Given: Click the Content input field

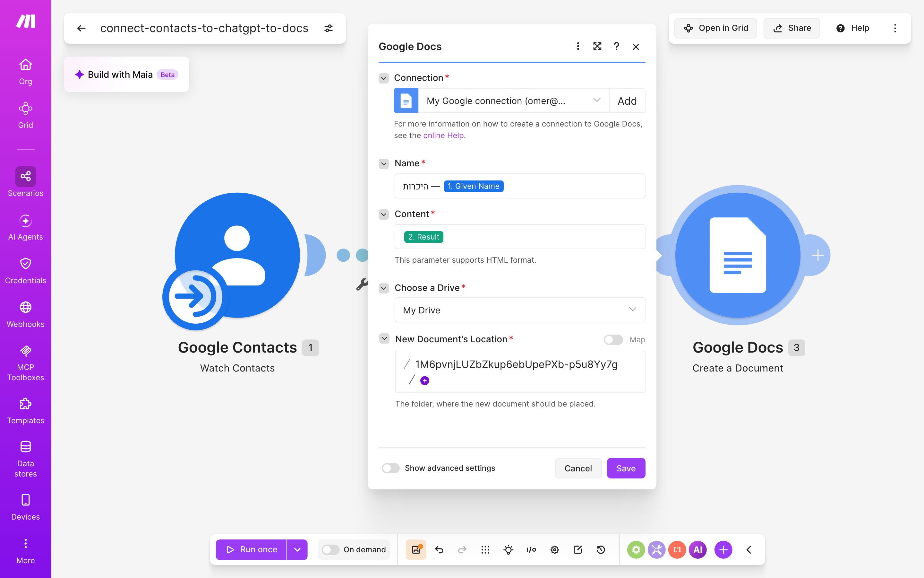Looking at the screenshot, I should (x=520, y=237).
